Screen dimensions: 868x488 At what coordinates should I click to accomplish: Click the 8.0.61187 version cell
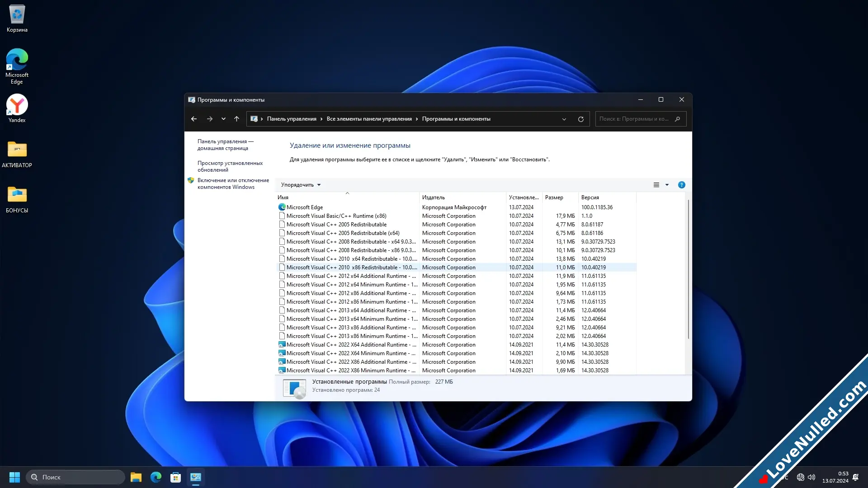point(592,225)
